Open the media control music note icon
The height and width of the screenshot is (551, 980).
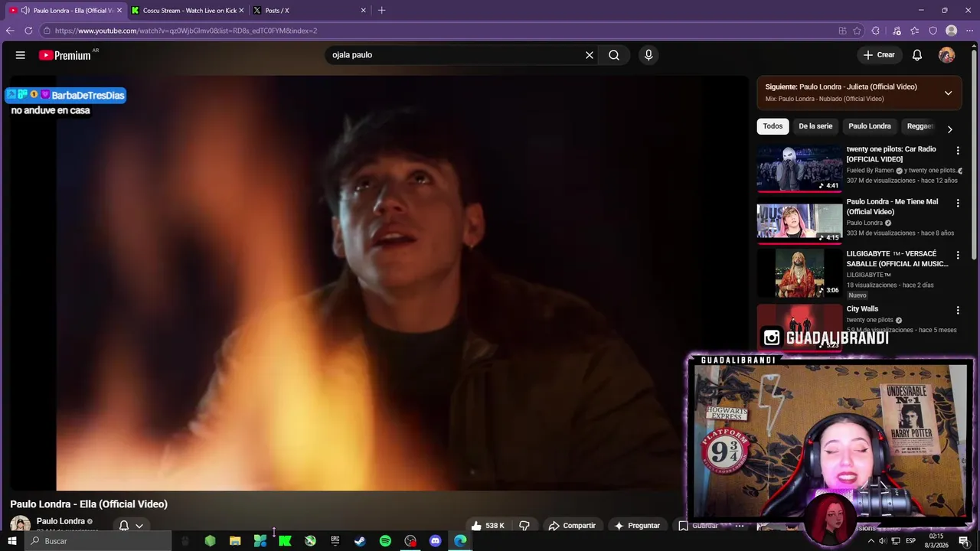(897, 31)
